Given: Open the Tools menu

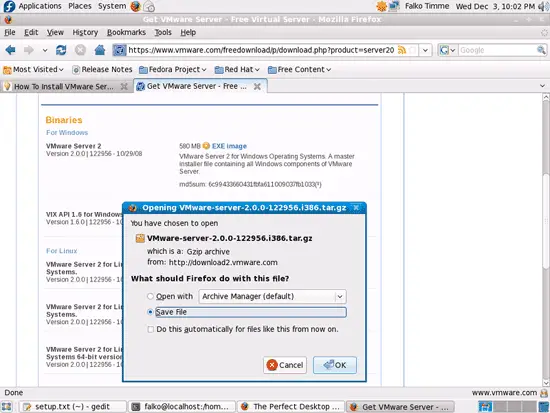Looking at the screenshot, I should click(163, 32).
